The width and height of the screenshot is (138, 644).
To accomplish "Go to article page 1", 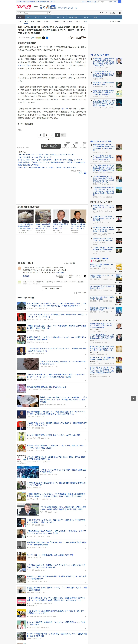I will coord(47,135).
